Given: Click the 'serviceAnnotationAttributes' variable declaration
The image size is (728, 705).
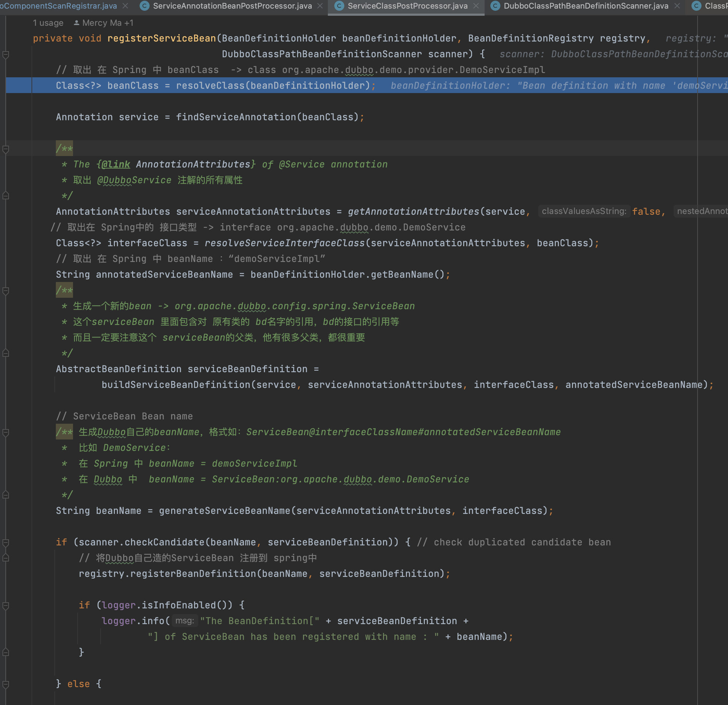Looking at the screenshot, I should pos(253,211).
